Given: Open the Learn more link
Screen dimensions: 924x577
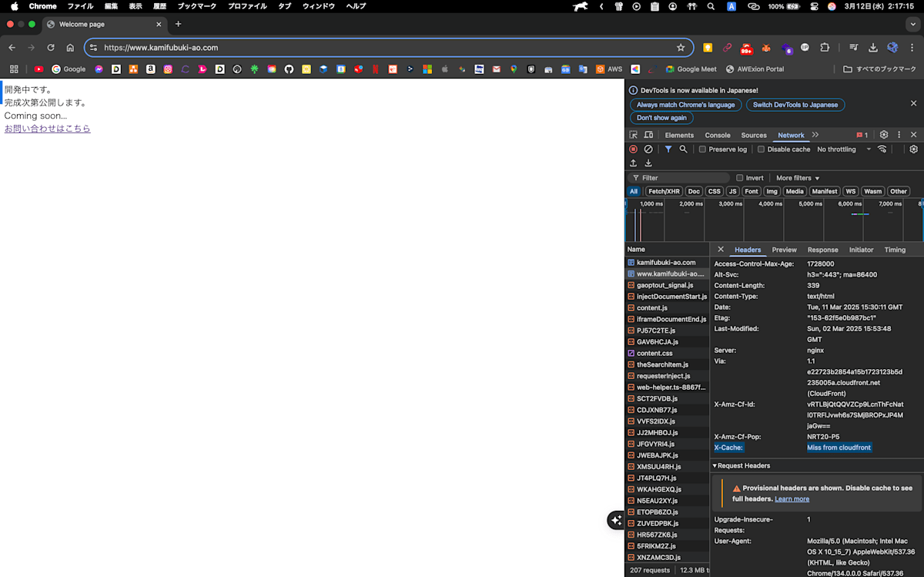Looking at the screenshot, I should click(792, 499).
